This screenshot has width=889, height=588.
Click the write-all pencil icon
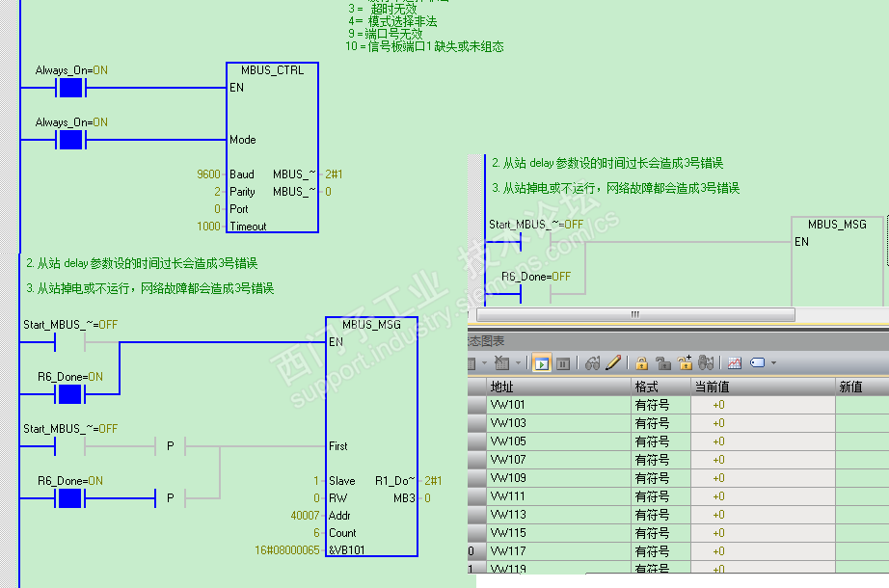[x=613, y=362]
